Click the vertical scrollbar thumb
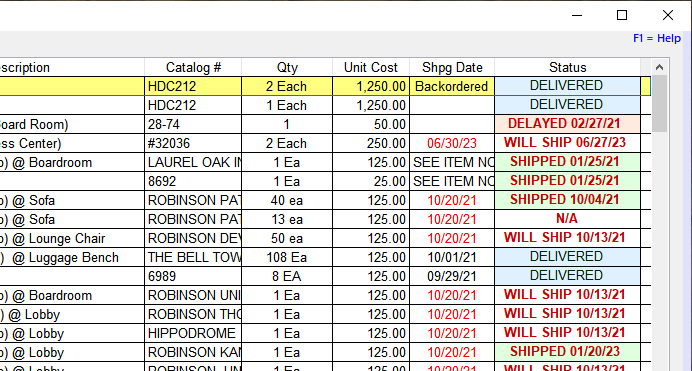Viewport: 692px width, 371px height. [659, 104]
